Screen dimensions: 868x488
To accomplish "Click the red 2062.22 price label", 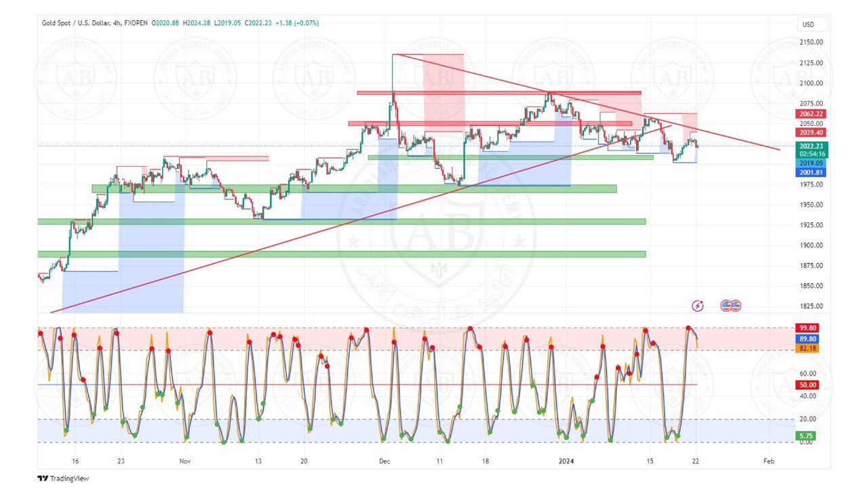I will point(812,114).
